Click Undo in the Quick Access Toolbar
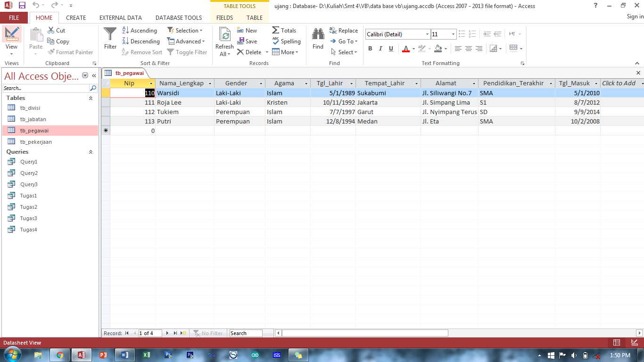This screenshot has height=362, width=644. tap(36, 6)
